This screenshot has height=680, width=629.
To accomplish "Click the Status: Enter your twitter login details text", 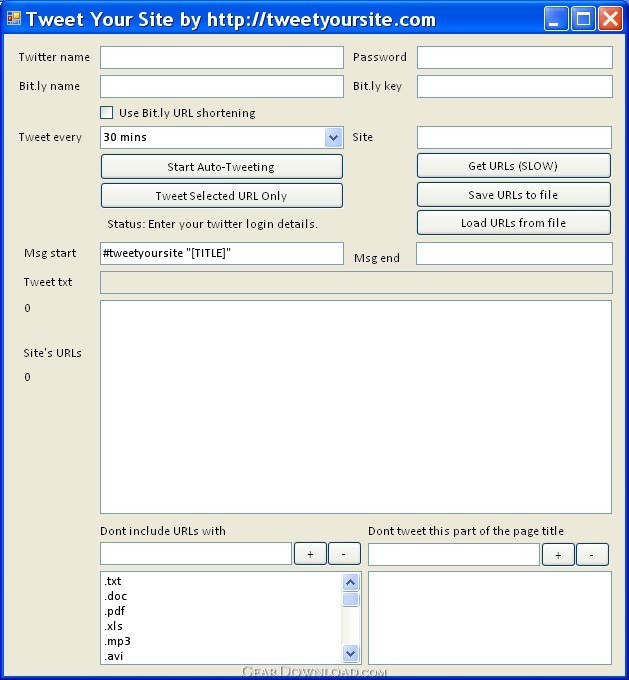I will (213, 224).
